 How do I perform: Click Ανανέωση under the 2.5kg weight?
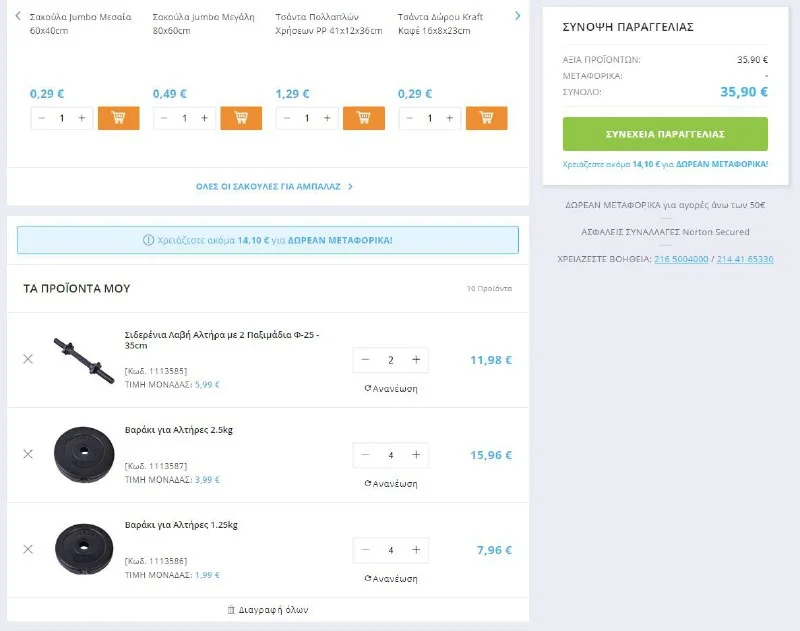point(391,484)
